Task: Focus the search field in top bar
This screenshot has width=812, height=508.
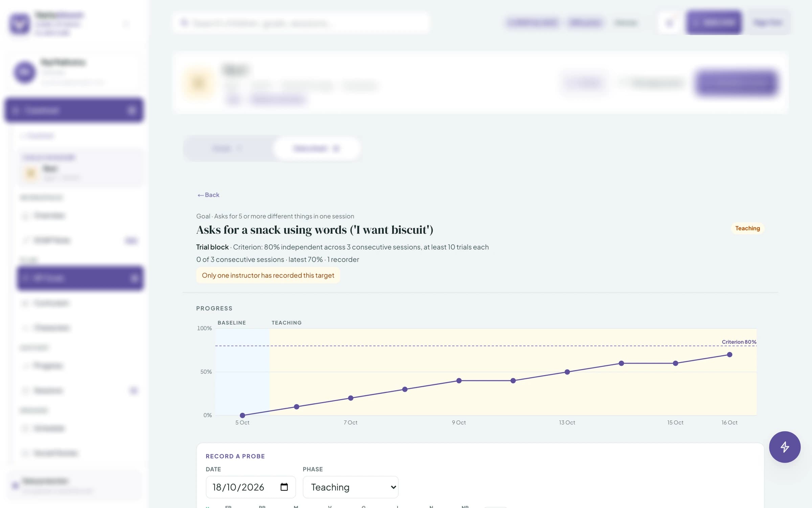Action: tap(301, 23)
